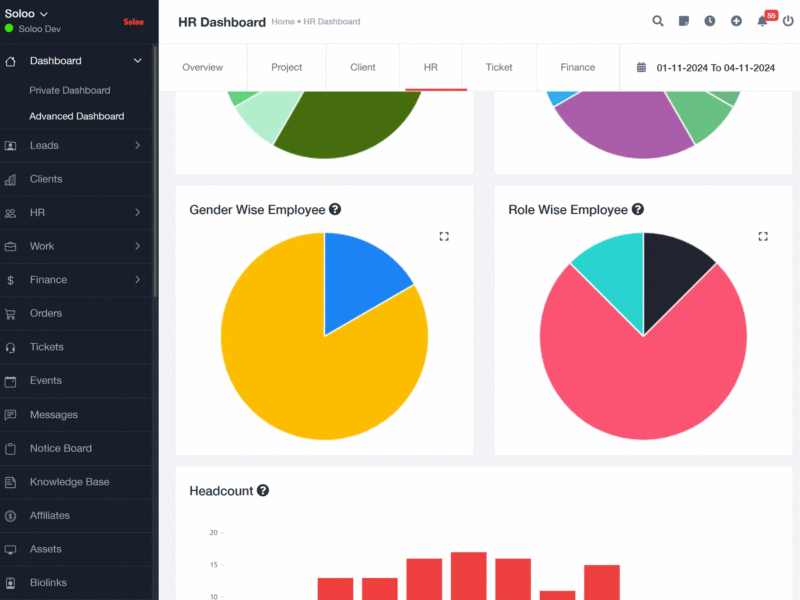Screen dimensions: 800x600
Task: Expand Gender Wise Employee chart fullscreen
Action: tap(444, 236)
